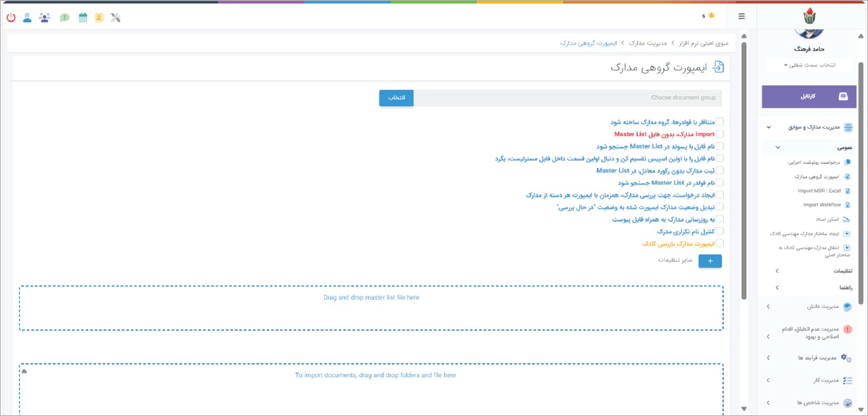The image size is (868, 416).
Task: Click the blue 'انتخاب' button
Action: point(396,98)
